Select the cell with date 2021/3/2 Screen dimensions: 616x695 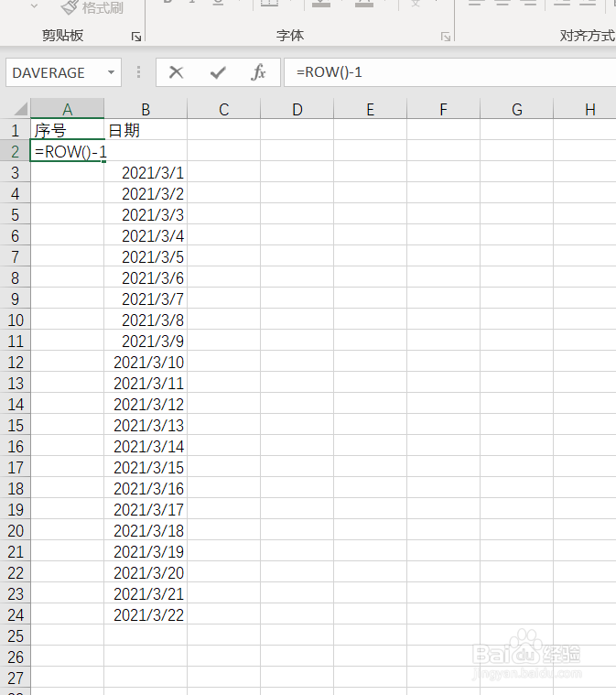[x=146, y=194]
